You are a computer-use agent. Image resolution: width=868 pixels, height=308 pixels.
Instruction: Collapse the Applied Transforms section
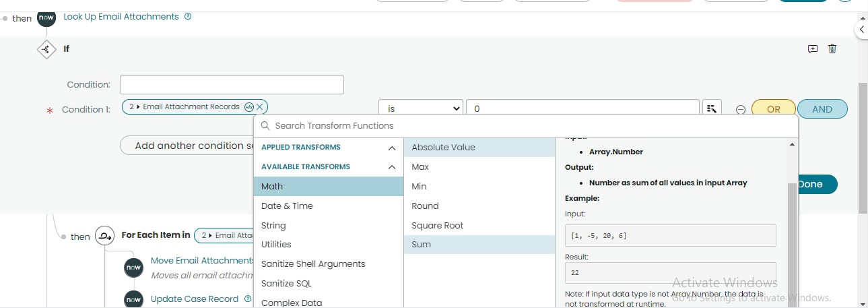391,148
